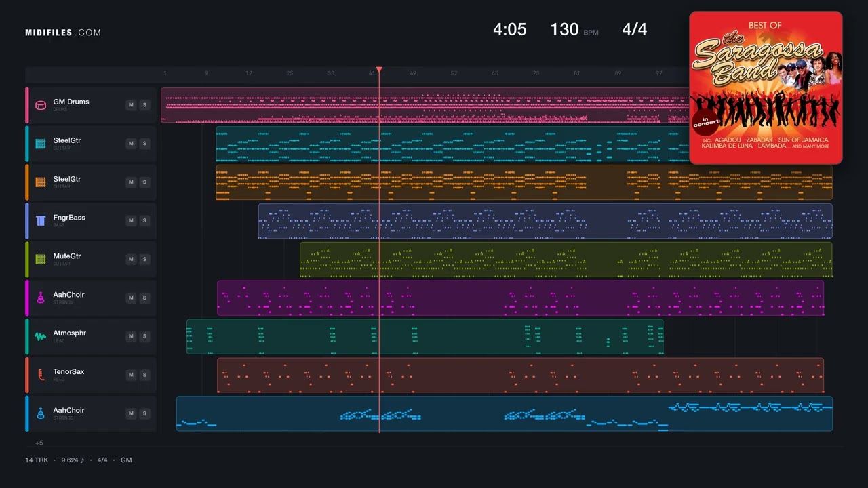Solo the blue AahChoir track
The image size is (868, 488).
(144, 414)
